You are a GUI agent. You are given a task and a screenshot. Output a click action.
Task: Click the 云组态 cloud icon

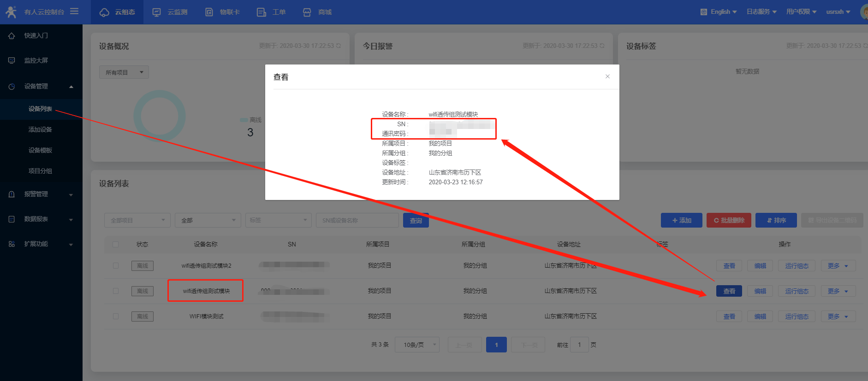click(x=105, y=12)
